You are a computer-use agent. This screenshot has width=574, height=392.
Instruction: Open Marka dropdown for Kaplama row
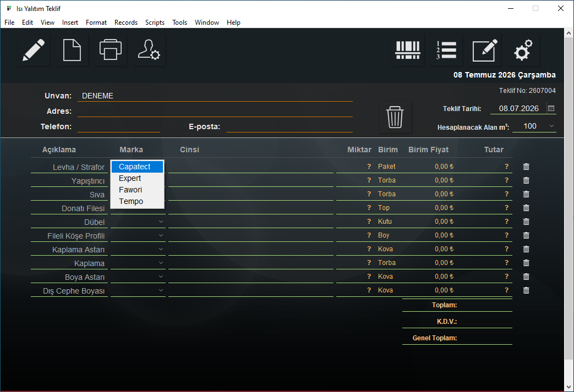point(161,263)
